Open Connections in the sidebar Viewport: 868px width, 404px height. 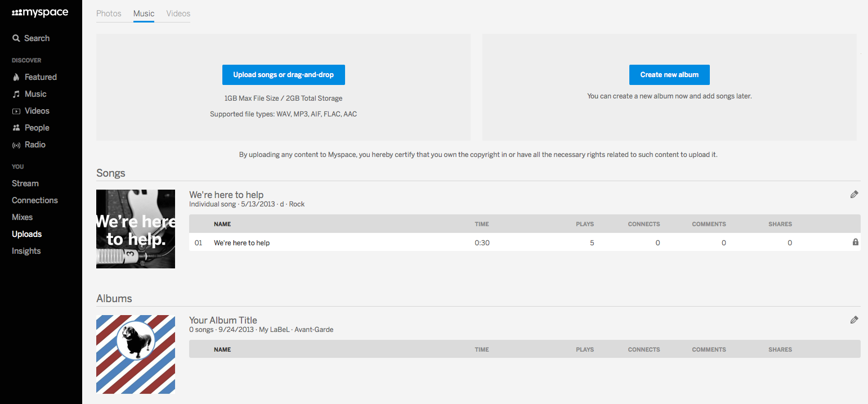pyautogui.click(x=35, y=200)
